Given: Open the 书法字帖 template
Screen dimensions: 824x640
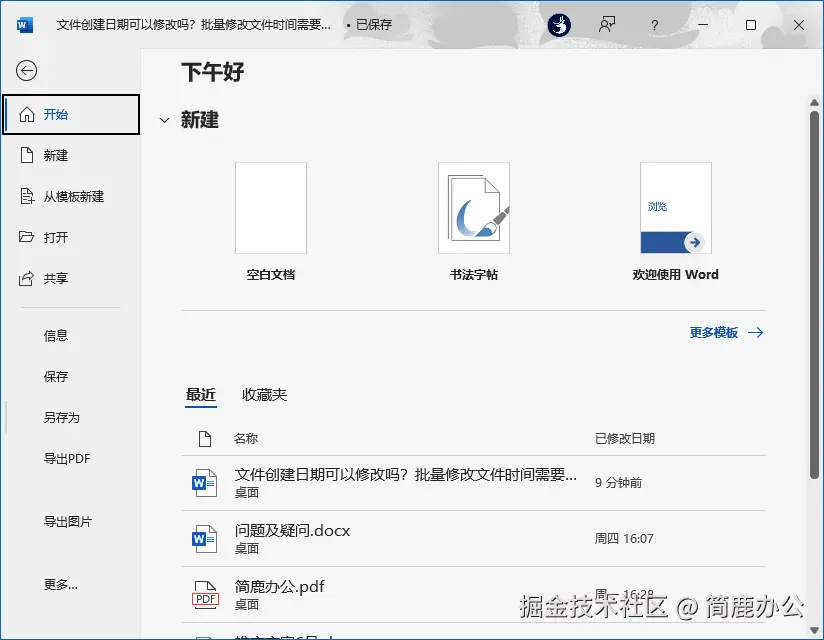Looking at the screenshot, I should 474,222.
